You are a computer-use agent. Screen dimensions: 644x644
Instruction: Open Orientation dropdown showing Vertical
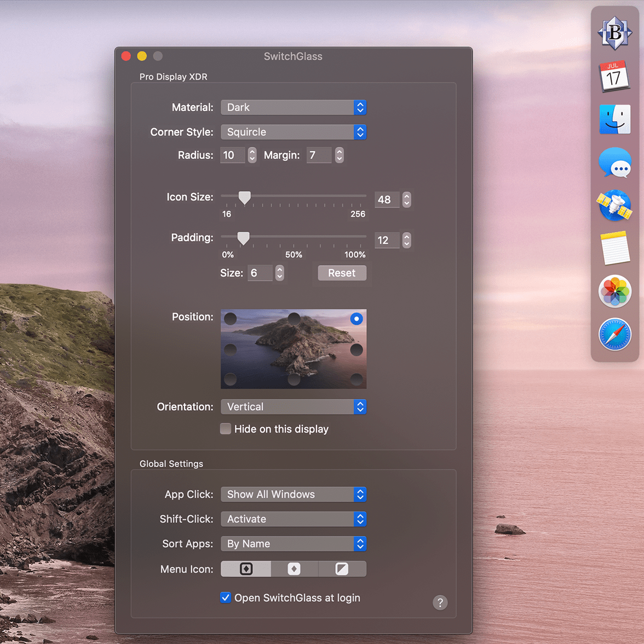(294, 406)
